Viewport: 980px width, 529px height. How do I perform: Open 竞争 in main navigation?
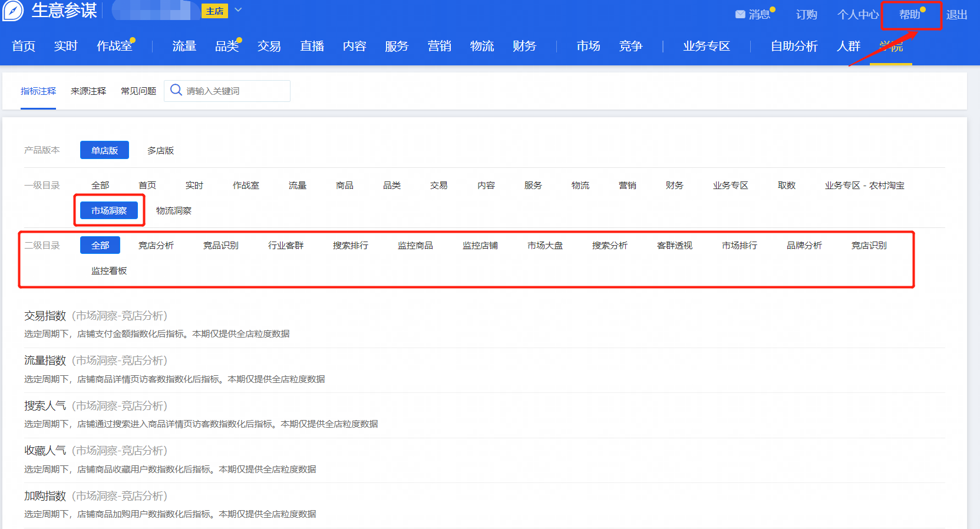click(x=631, y=46)
